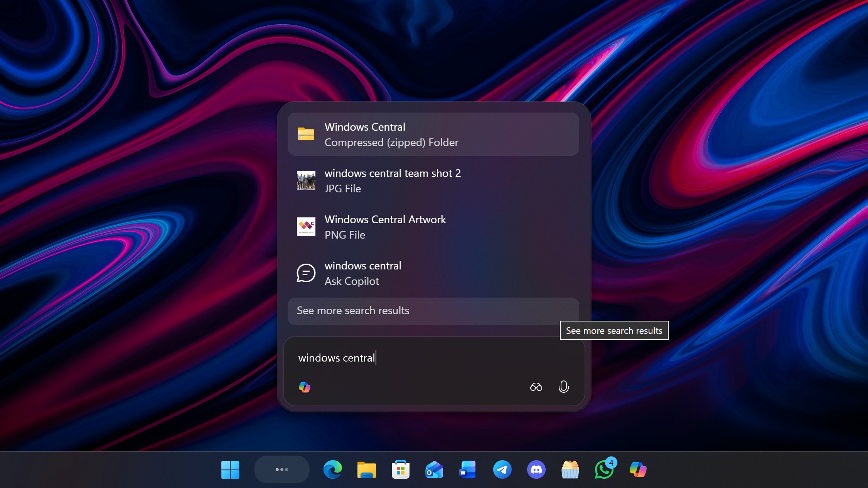Open the taskbar overflow ellipsis menu
The image size is (868, 488).
[281, 469]
